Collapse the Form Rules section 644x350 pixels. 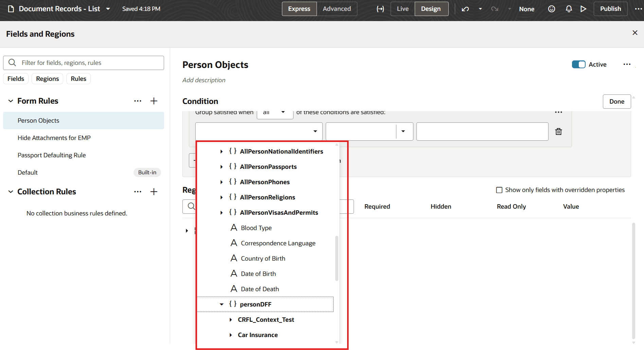[x=11, y=101]
